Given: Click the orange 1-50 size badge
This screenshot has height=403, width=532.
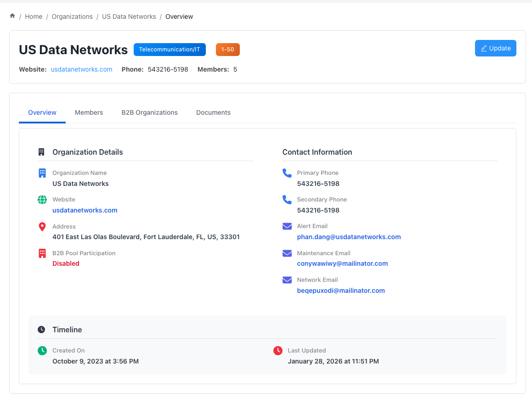Looking at the screenshot, I should 227,50.
